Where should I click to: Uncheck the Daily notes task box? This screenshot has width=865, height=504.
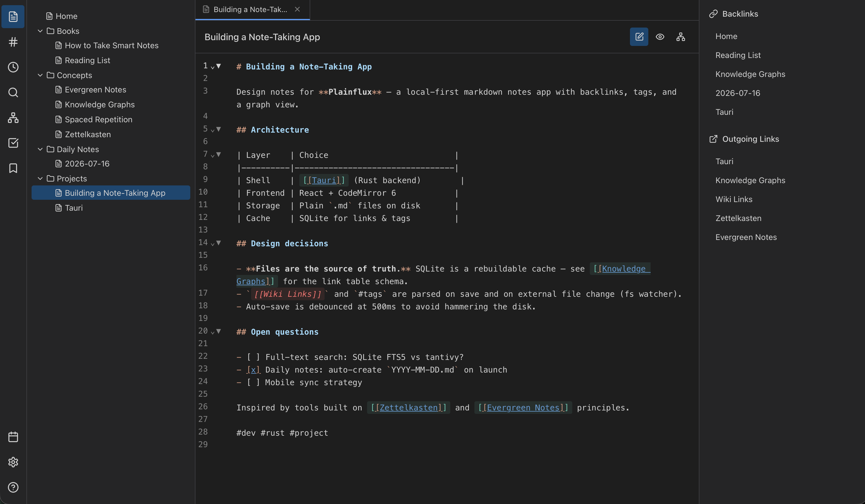point(253,370)
